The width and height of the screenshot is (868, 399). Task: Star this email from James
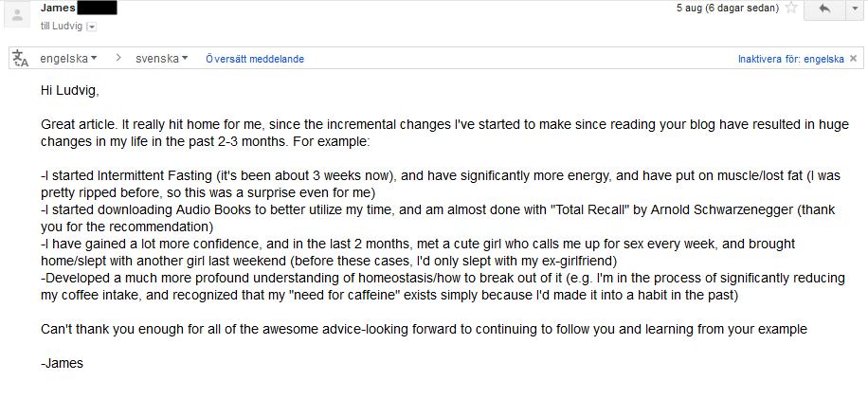point(791,9)
